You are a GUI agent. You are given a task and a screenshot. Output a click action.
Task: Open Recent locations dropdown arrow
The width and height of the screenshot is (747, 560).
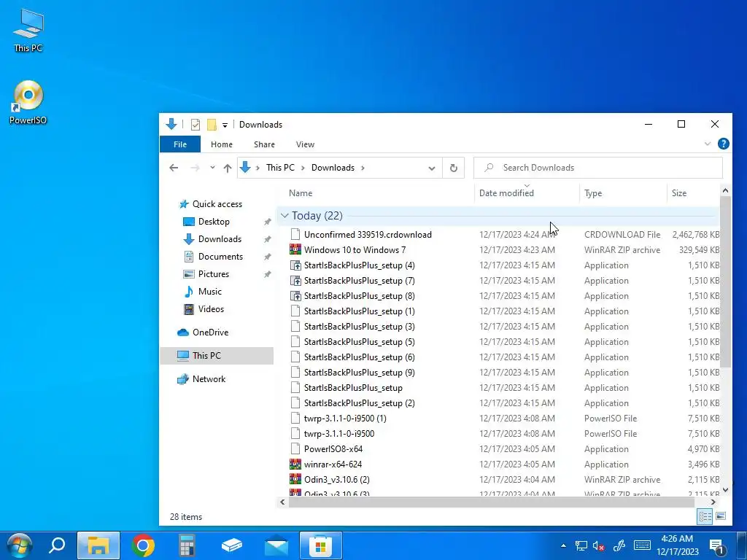212,168
